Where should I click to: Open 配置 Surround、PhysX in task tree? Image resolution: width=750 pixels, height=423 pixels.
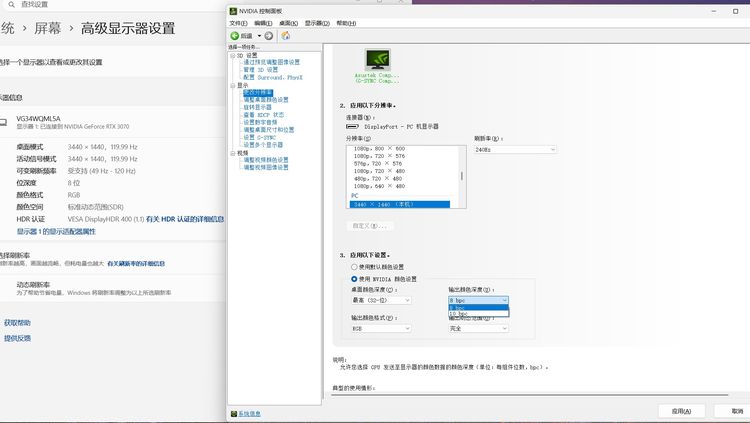273,78
